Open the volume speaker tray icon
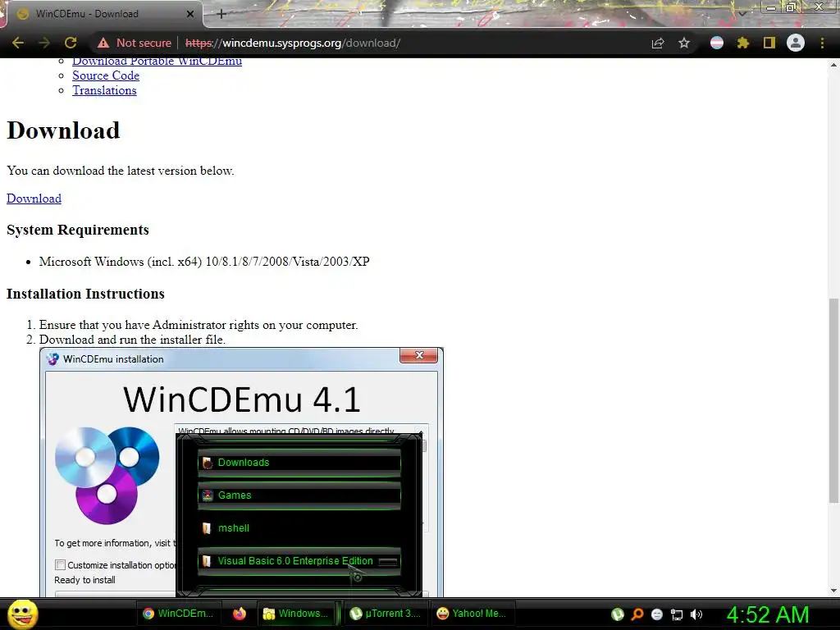840x630 pixels. point(696,614)
